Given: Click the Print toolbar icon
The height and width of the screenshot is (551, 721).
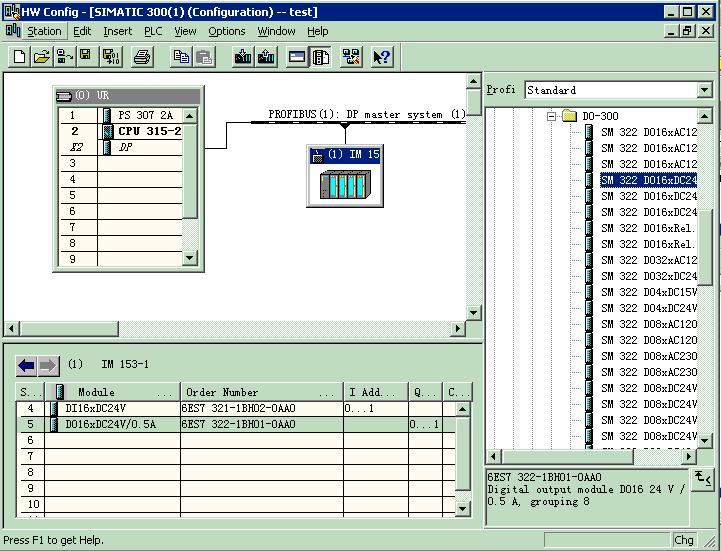Looking at the screenshot, I should [x=142, y=57].
